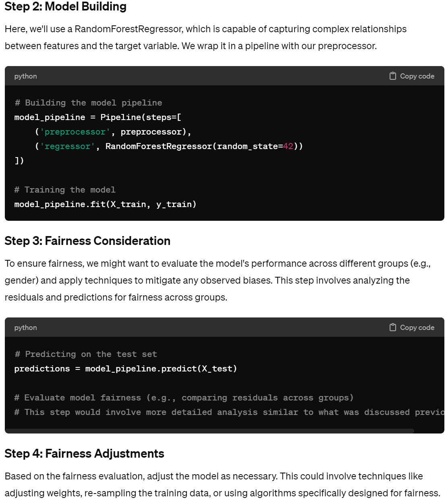Screen dimensions: 448x504
Task: Click the python label above the Pipeline code
Action: tap(25, 76)
